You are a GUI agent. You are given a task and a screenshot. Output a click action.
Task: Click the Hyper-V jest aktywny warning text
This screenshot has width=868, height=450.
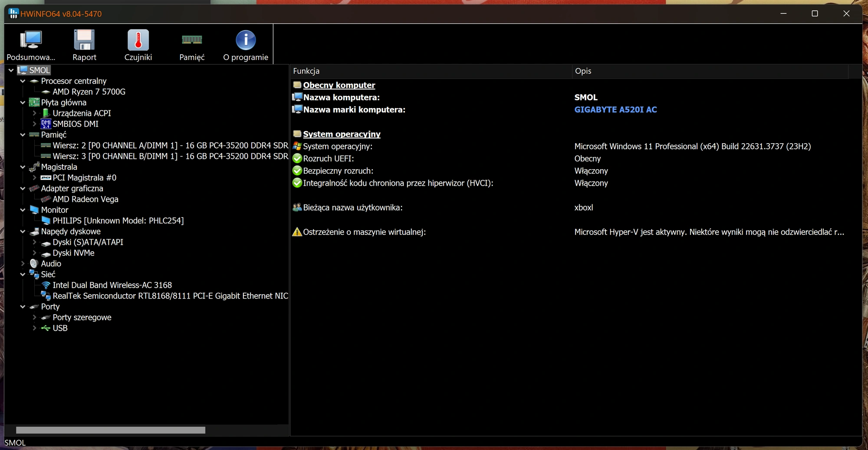(709, 232)
